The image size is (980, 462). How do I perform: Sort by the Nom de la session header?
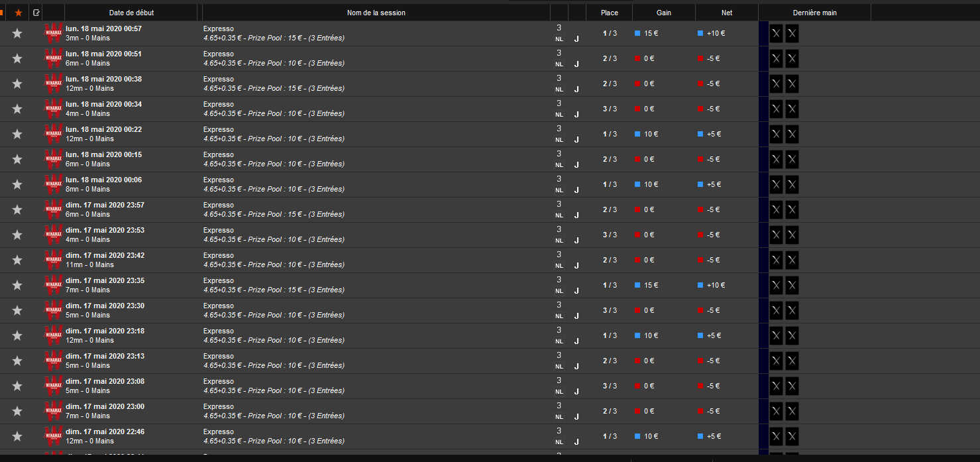pyautogui.click(x=376, y=13)
